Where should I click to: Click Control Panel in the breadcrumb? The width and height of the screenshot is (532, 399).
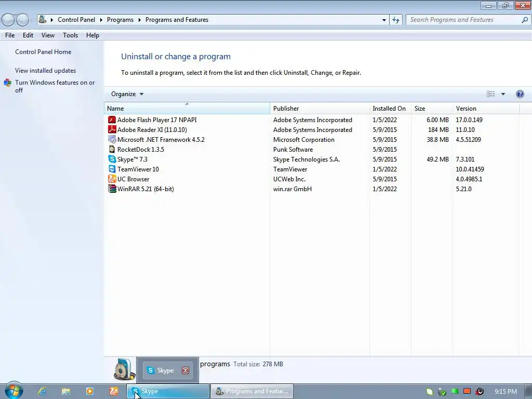tap(76, 20)
